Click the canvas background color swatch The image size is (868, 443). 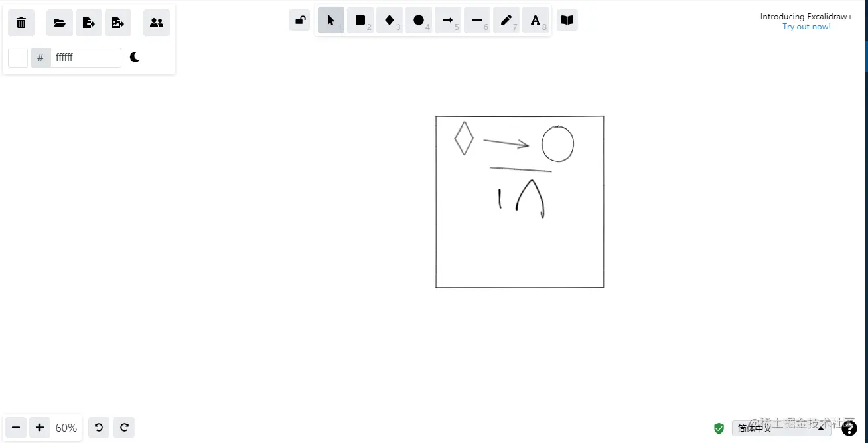pos(17,57)
